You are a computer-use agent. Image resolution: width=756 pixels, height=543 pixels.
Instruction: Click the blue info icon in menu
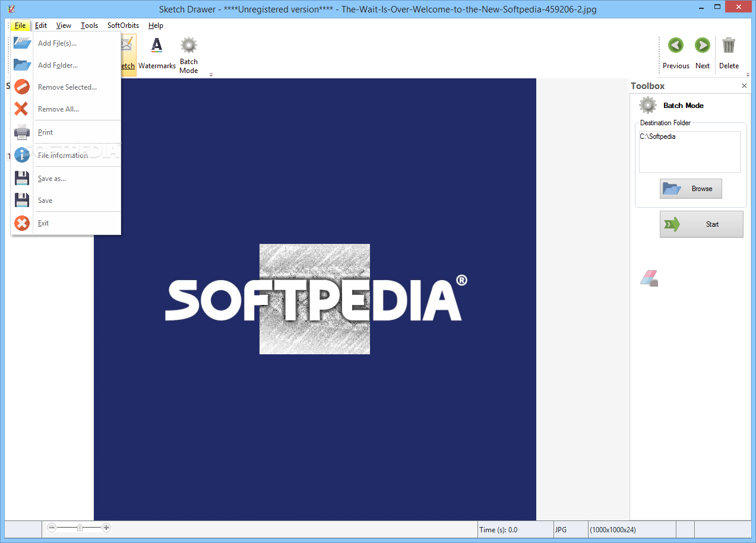click(22, 155)
